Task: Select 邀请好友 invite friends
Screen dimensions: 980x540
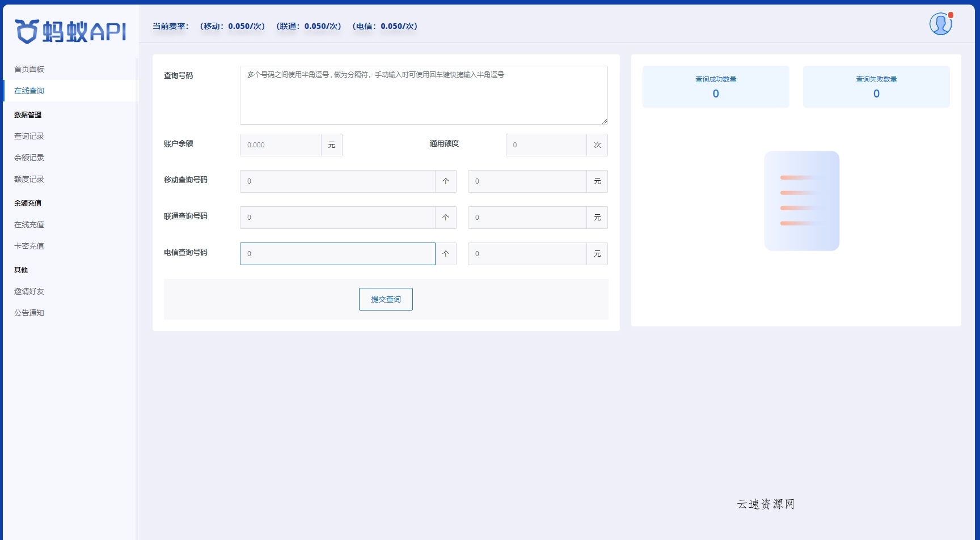Action: (29, 291)
